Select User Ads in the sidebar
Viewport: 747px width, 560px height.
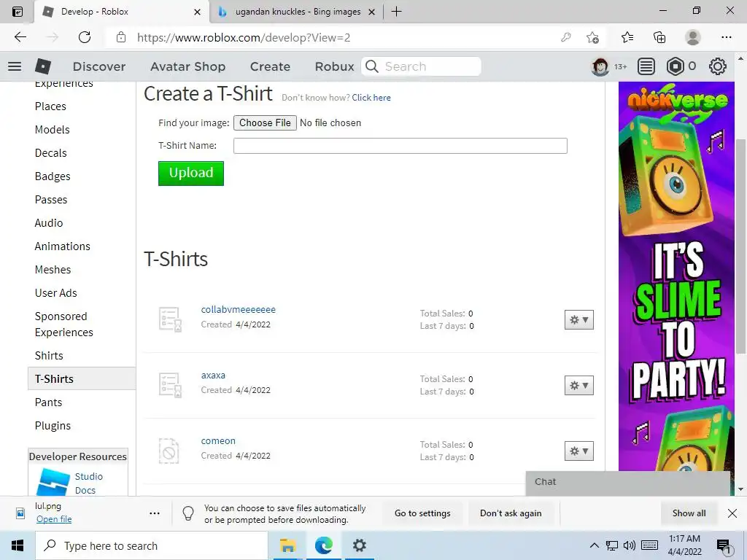[x=55, y=293]
